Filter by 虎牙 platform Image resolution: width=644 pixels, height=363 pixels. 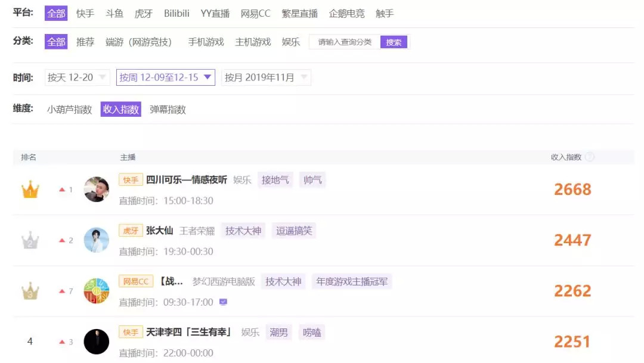(x=143, y=14)
